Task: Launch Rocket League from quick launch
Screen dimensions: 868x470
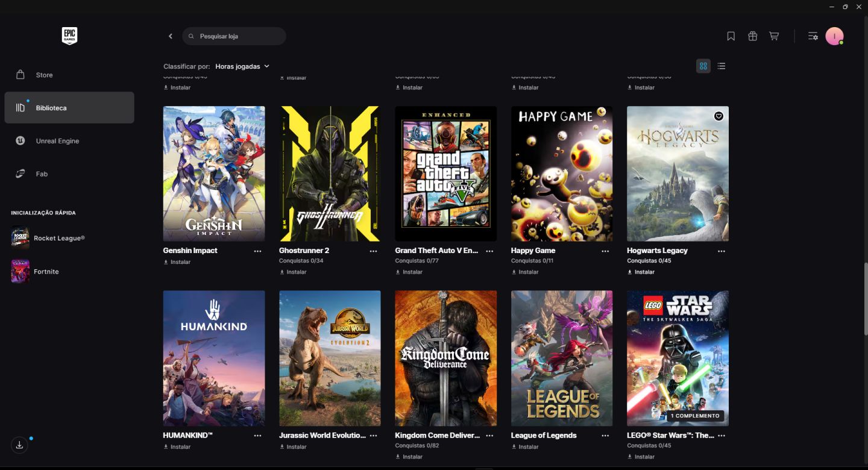Action: [x=48, y=238]
